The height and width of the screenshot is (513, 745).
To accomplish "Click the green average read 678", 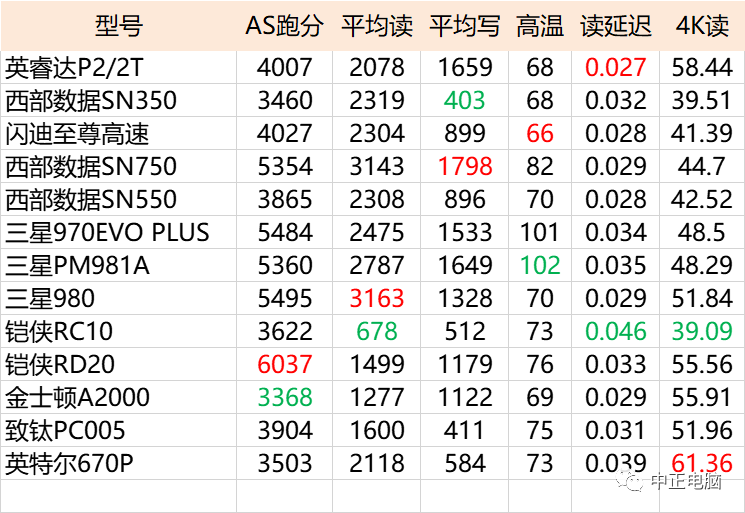I will click(377, 331).
